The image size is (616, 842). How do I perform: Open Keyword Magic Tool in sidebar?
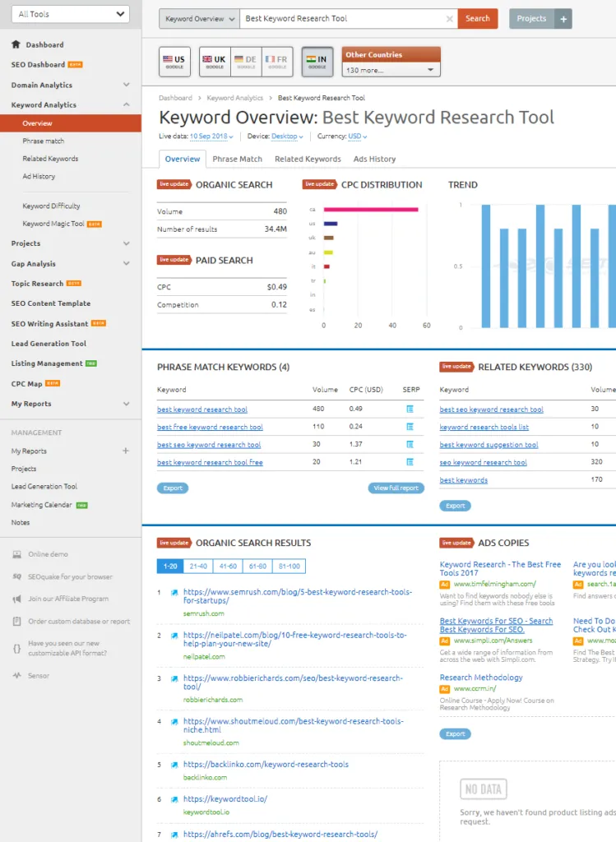(53, 224)
